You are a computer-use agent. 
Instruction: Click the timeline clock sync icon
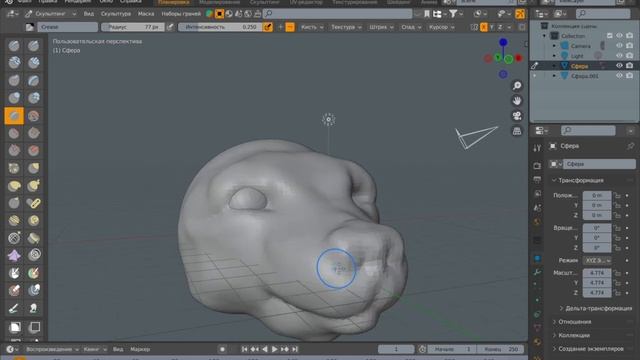422,349
